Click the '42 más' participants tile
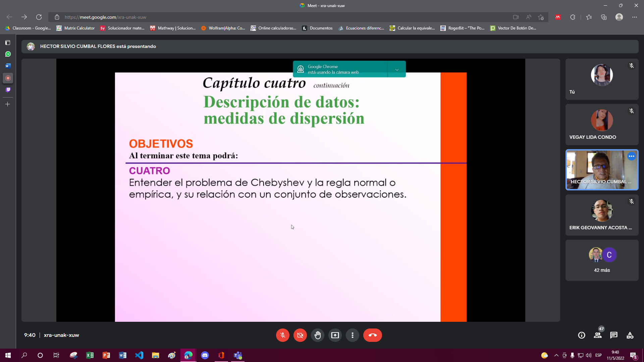Viewport: 644px width, 362px height. [x=601, y=260]
